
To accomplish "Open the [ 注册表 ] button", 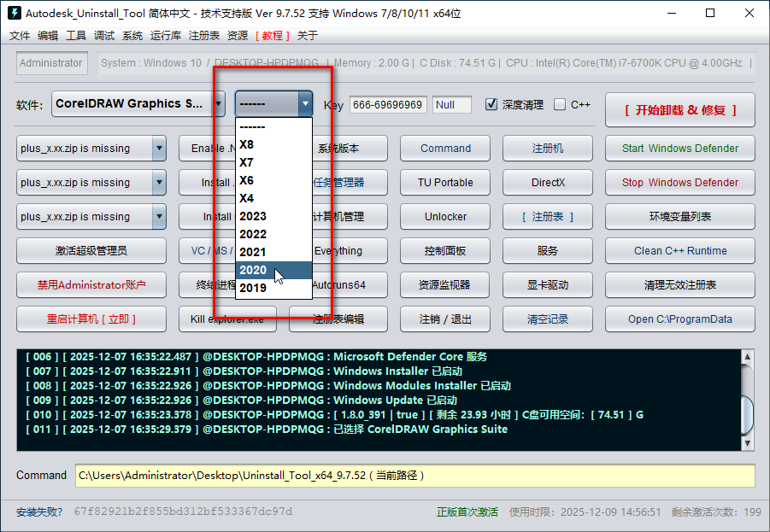I will pos(548,216).
